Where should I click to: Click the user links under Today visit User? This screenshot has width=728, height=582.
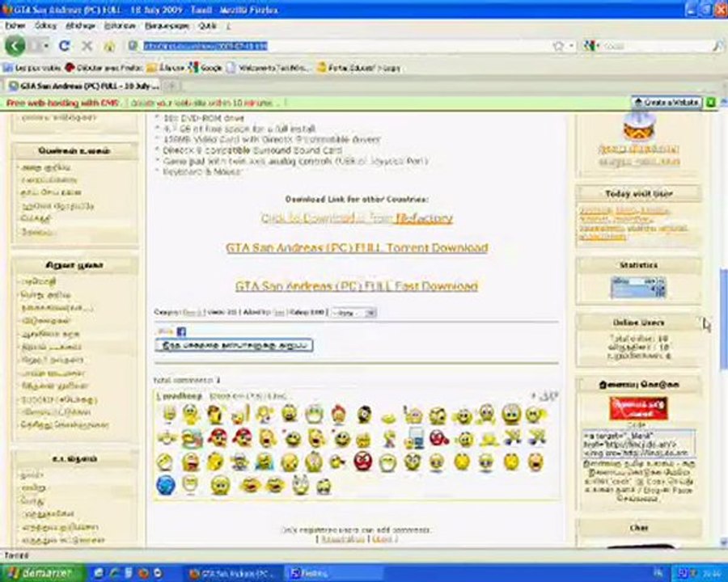633,223
